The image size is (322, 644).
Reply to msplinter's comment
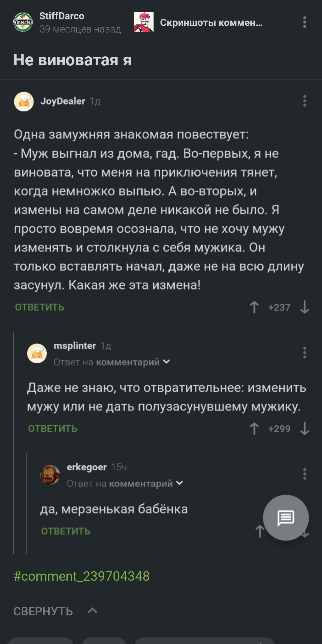click(x=53, y=429)
